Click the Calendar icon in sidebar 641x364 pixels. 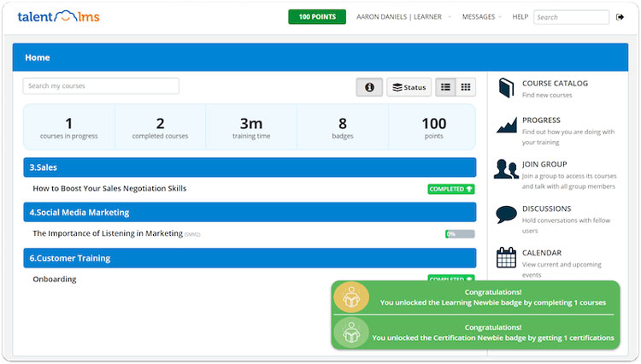point(506,257)
